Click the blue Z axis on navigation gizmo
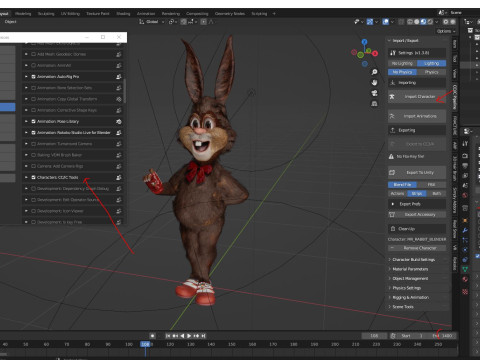 click(364, 42)
